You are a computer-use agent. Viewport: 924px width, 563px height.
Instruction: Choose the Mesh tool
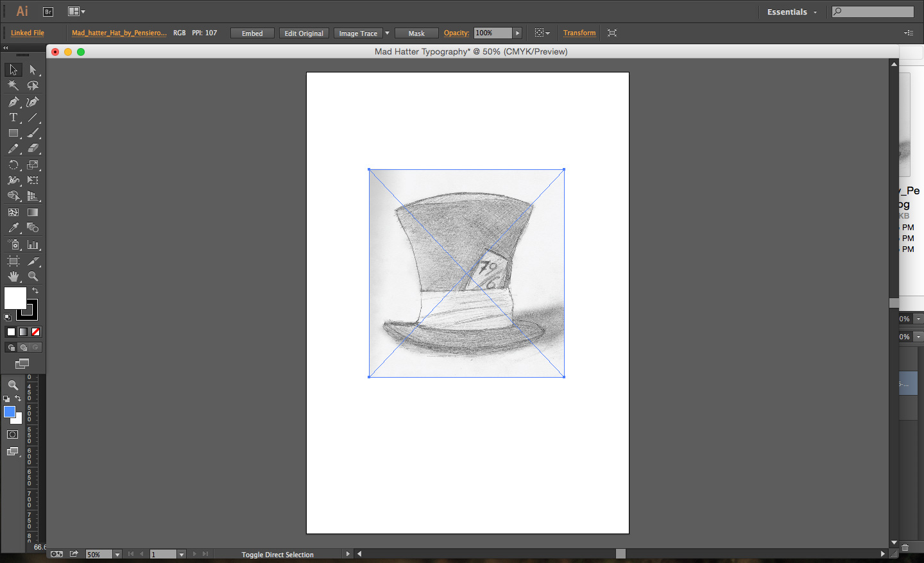13,212
